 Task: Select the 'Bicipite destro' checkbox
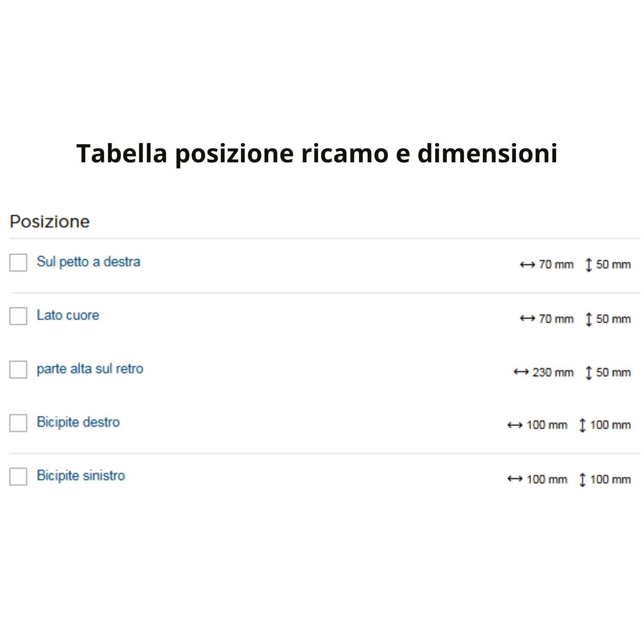pyautogui.click(x=18, y=423)
